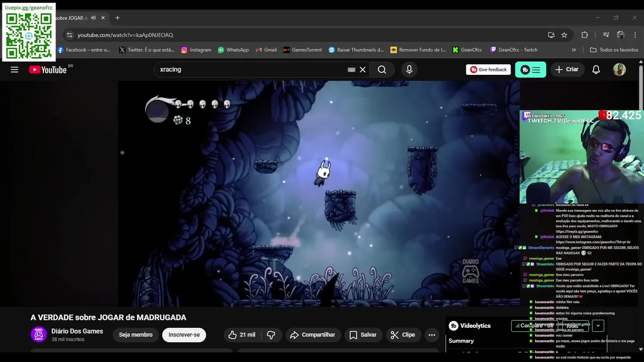Image resolution: width=644 pixels, height=362 pixels.
Task: Submit search with the magnifier button
Action: pyautogui.click(x=382, y=70)
